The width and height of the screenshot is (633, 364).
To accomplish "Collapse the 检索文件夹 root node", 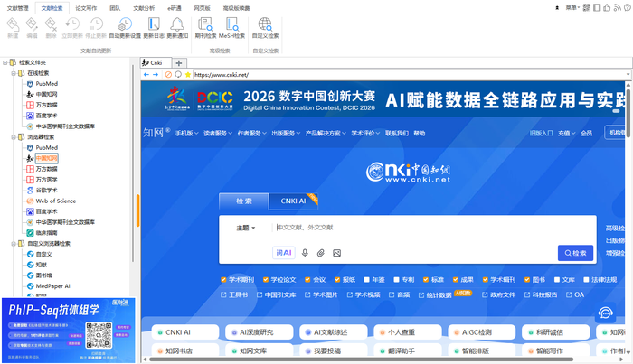I will click(x=5, y=62).
